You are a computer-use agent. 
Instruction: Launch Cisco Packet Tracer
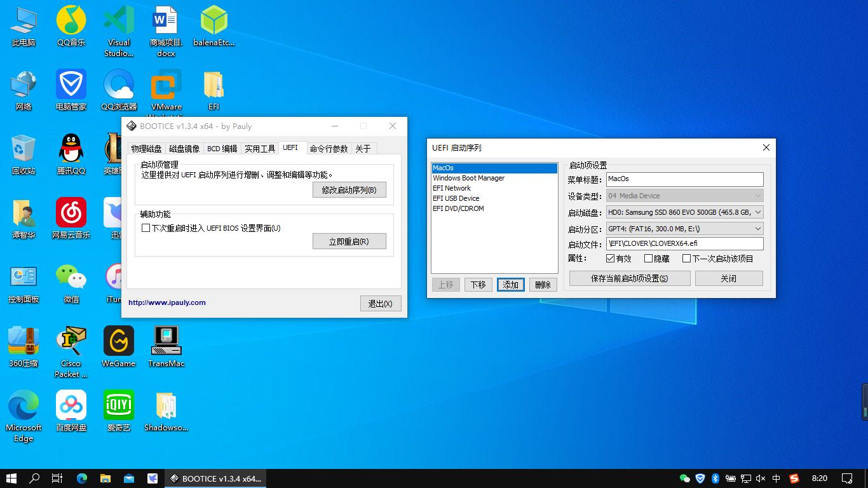point(71,343)
